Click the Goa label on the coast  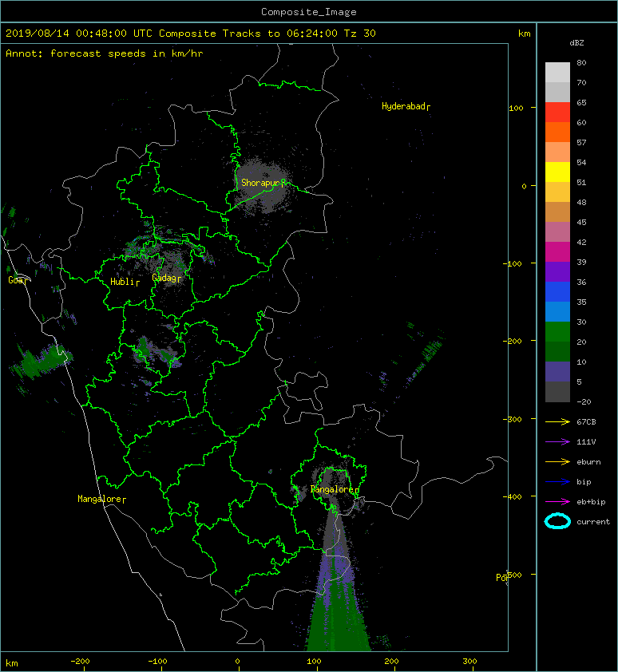tap(18, 280)
